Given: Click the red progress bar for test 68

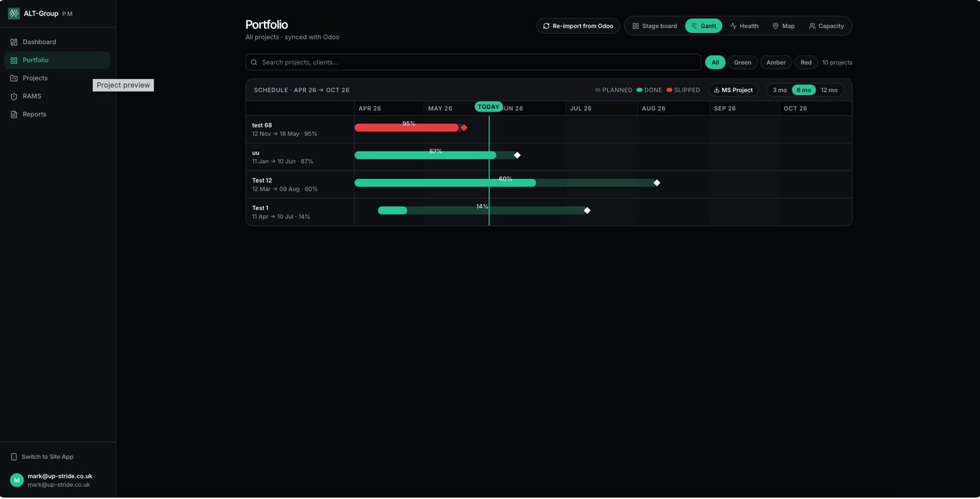Looking at the screenshot, I should pyautogui.click(x=407, y=128).
